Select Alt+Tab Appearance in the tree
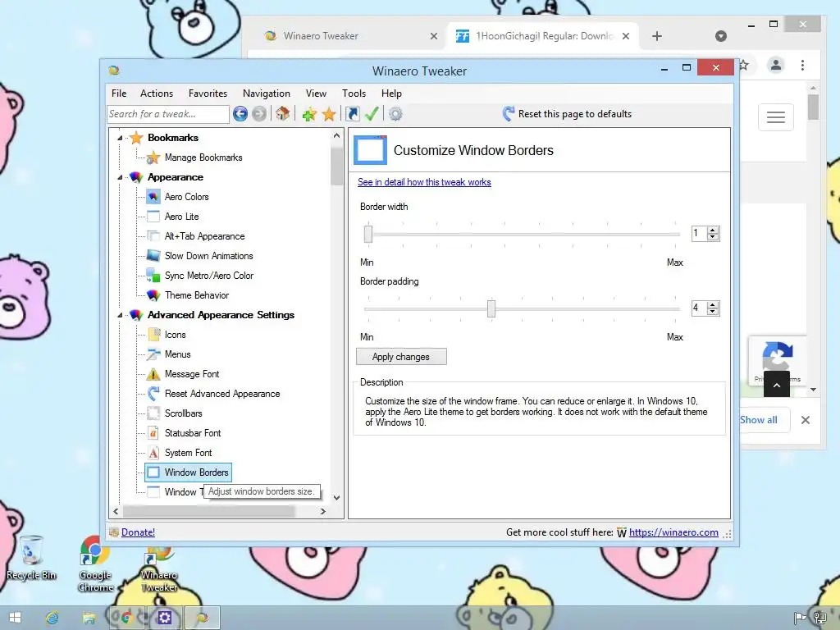840x630 pixels. pyautogui.click(x=204, y=236)
